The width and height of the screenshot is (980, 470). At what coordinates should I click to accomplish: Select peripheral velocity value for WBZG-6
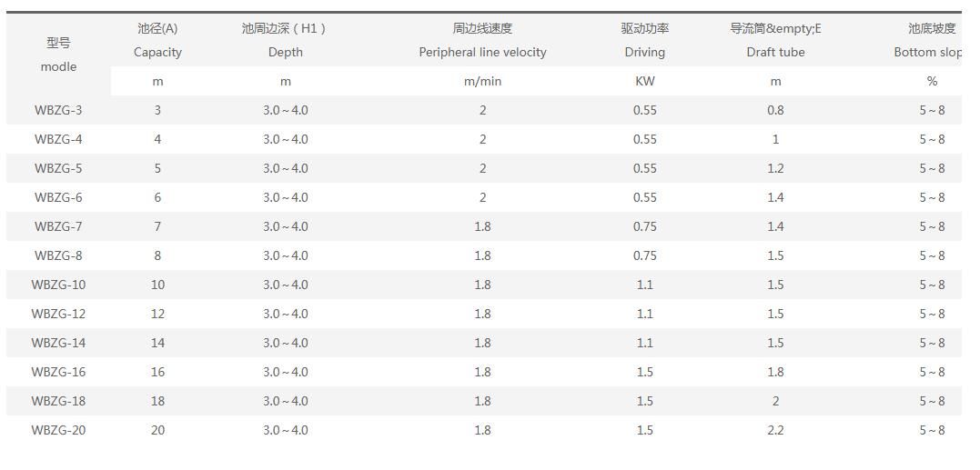click(x=482, y=197)
